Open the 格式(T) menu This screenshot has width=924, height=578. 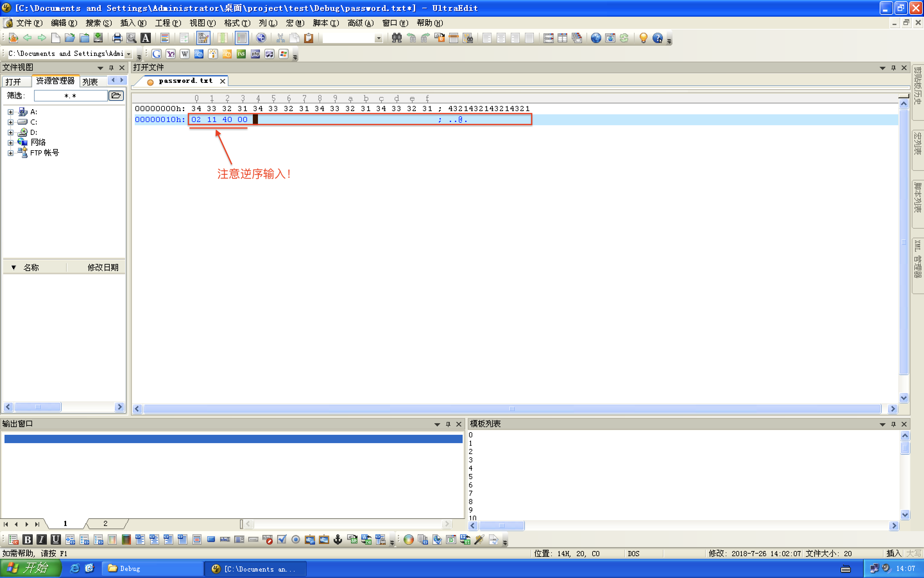point(237,23)
